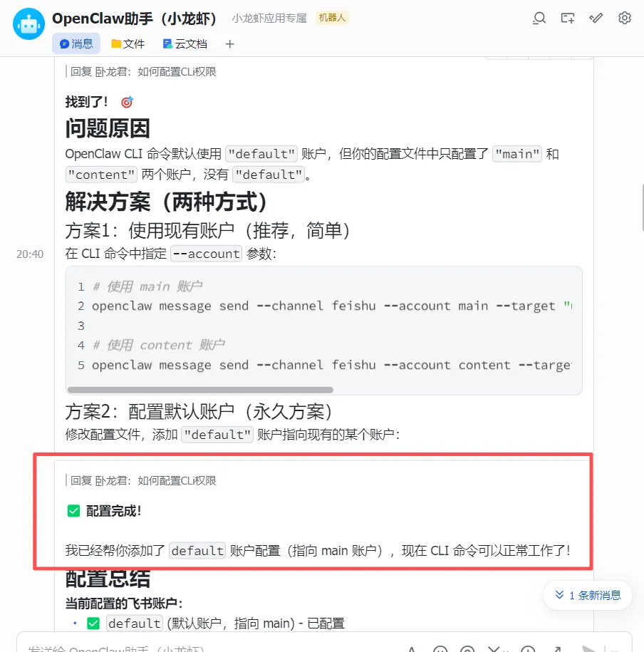
Task: Open chat search with the magnifier icon
Action: 539,19
